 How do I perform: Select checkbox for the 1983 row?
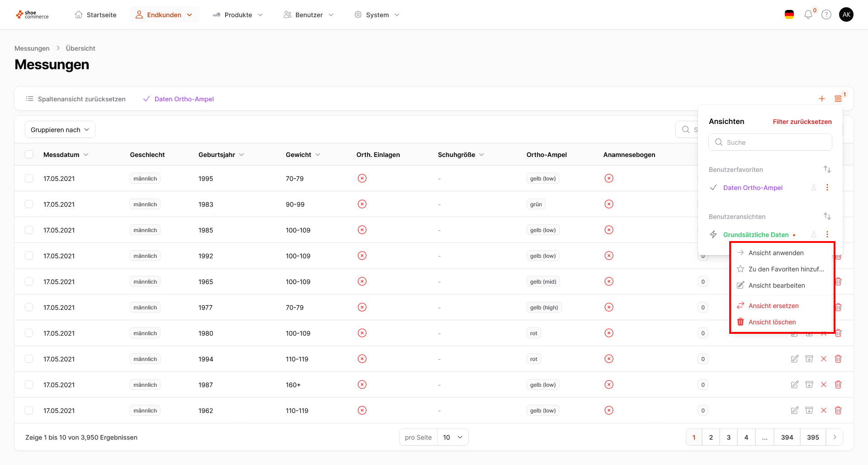tap(29, 204)
